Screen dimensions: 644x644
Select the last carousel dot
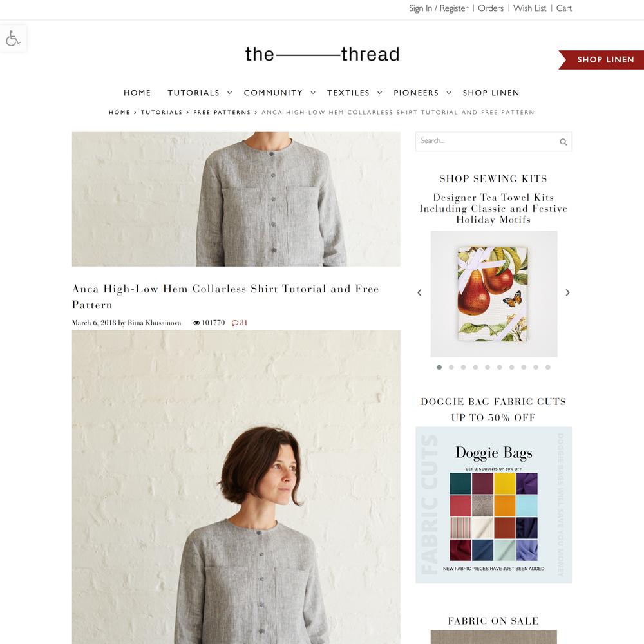pyautogui.click(x=548, y=367)
